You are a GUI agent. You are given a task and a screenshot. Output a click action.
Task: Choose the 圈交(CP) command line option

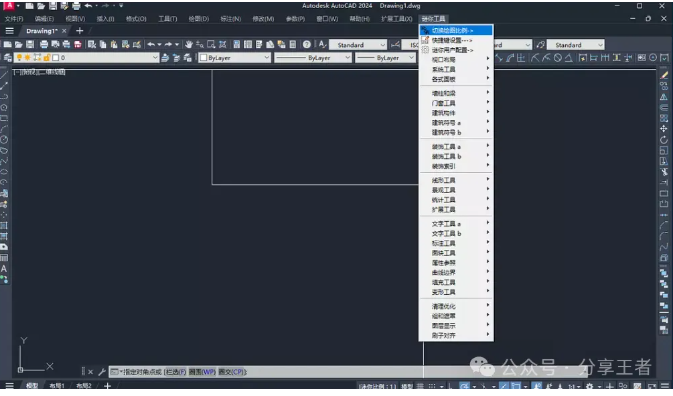click(232, 372)
